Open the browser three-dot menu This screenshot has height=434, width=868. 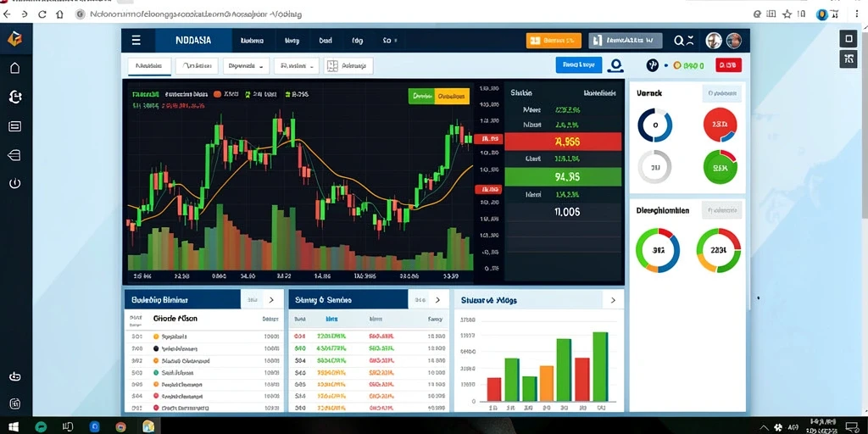pyautogui.click(x=857, y=14)
